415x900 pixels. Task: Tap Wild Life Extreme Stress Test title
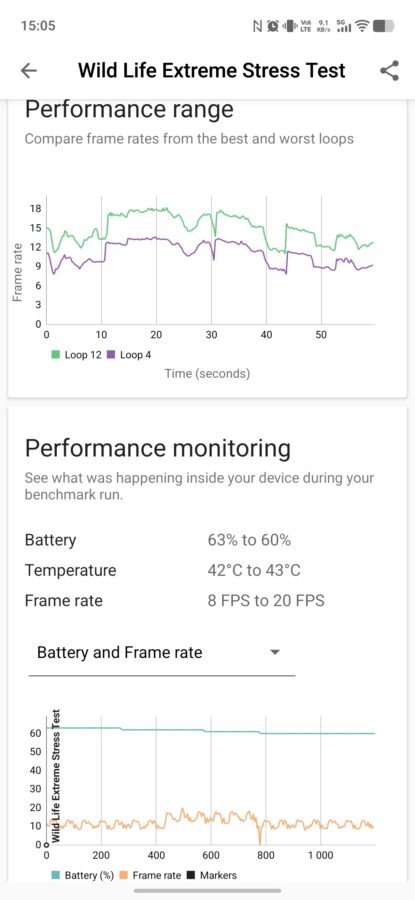tap(212, 71)
